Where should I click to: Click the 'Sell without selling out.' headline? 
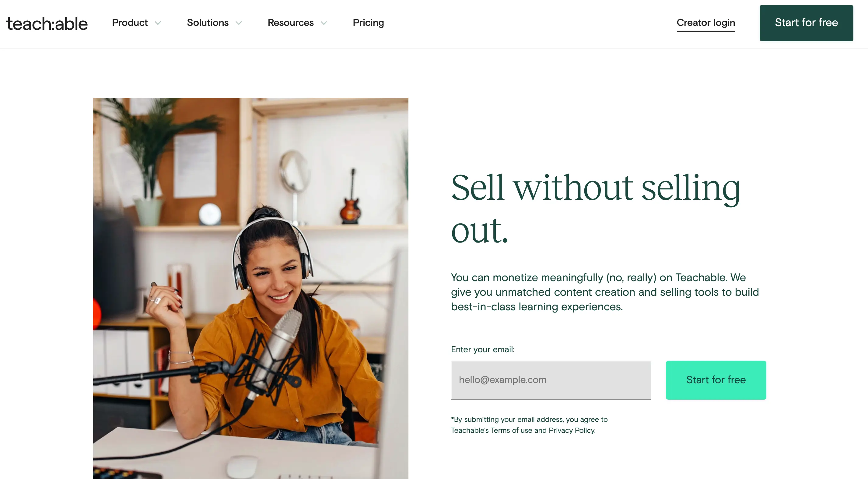pyautogui.click(x=595, y=208)
